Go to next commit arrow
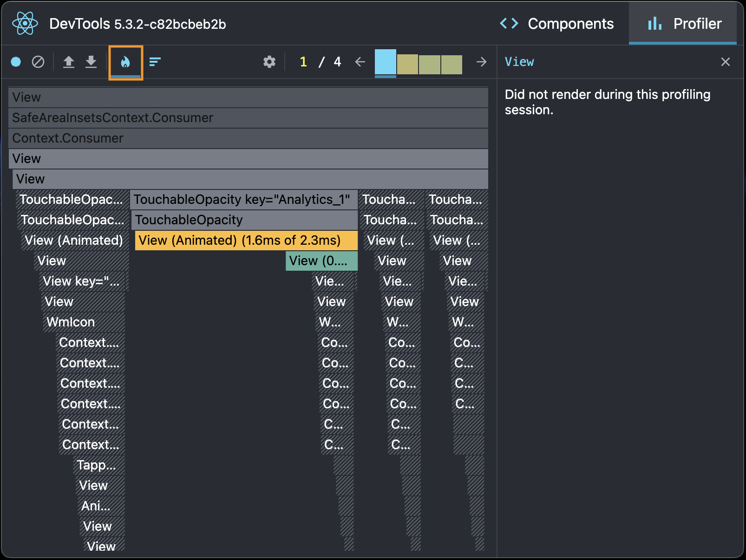746x560 pixels. pyautogui.click(x=481, y=62)
